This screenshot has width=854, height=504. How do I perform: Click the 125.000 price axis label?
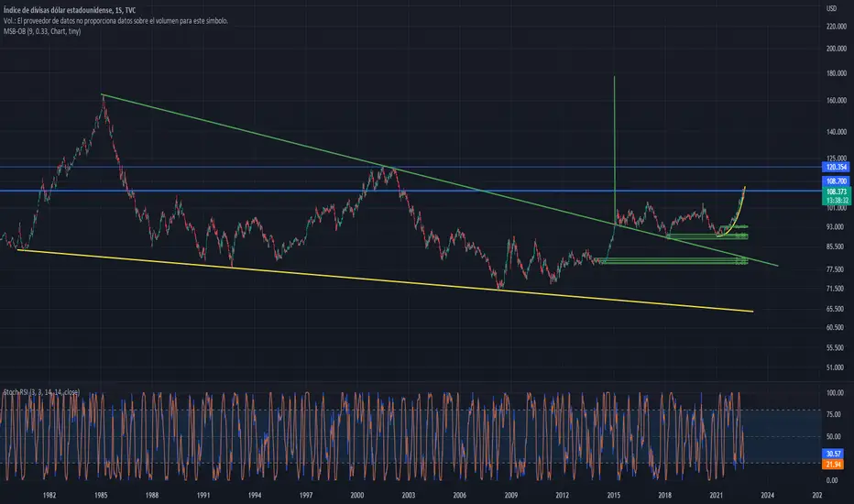pos(836,159)
